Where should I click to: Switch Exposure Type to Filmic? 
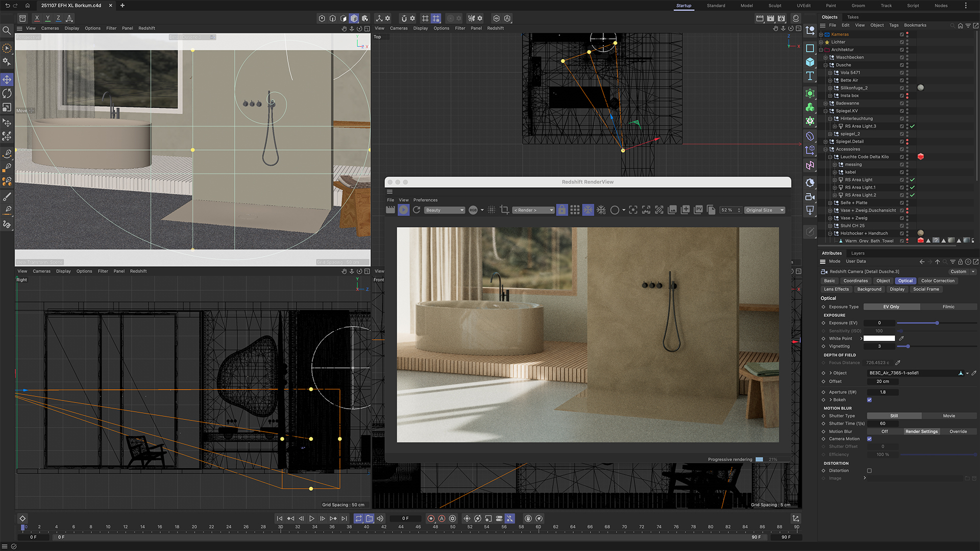[948, 307]
